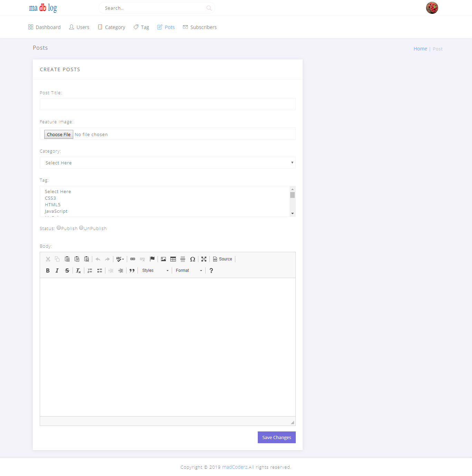Open the Styles dropdown
The width and height of the screenshot is (472, 476).
[x=155, y=270]
